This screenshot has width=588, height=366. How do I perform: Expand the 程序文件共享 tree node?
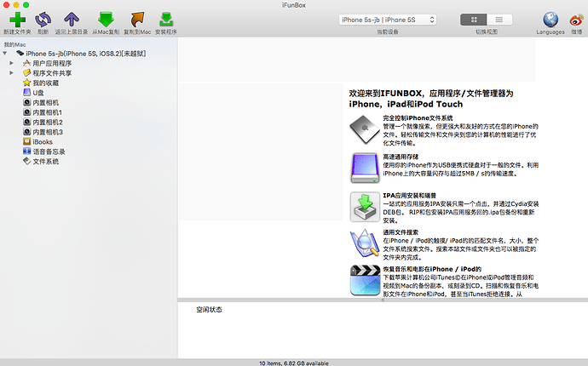coord(12,73)
